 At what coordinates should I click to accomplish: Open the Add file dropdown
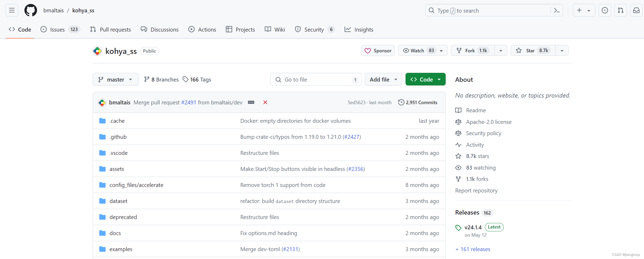pyautogui.click(x=383, y=79)
